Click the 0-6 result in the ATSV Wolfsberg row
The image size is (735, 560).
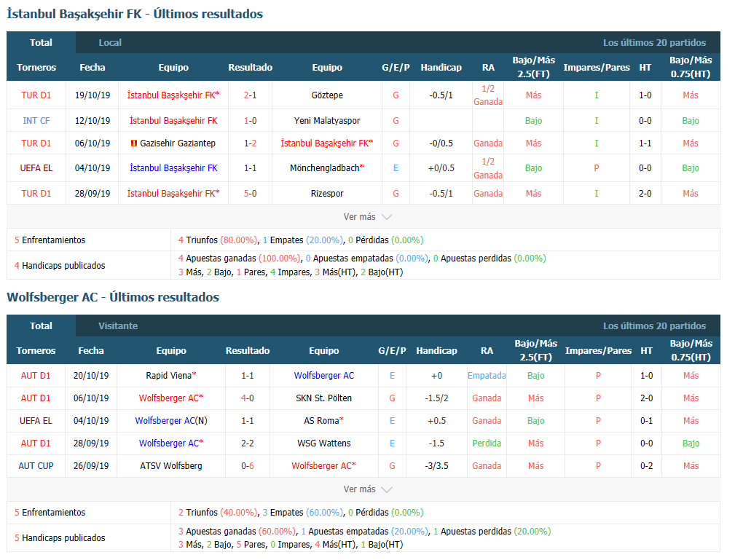coord(248,466)
